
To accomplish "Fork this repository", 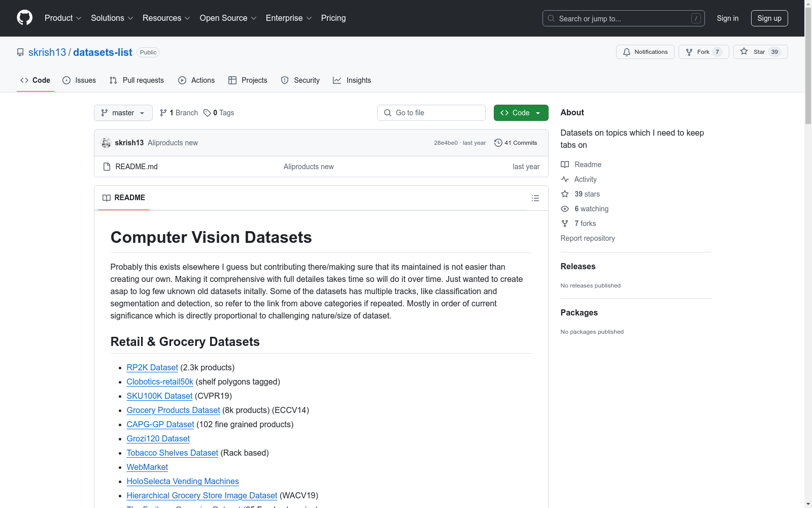I will (703, 52).
